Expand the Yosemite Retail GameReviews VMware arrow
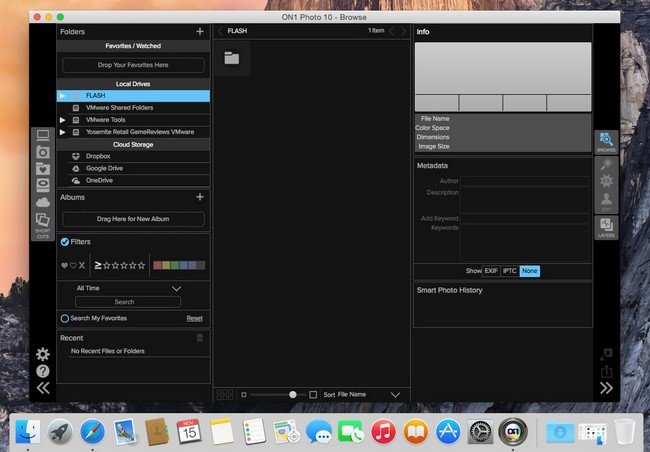650x452 pixels. 63,132
